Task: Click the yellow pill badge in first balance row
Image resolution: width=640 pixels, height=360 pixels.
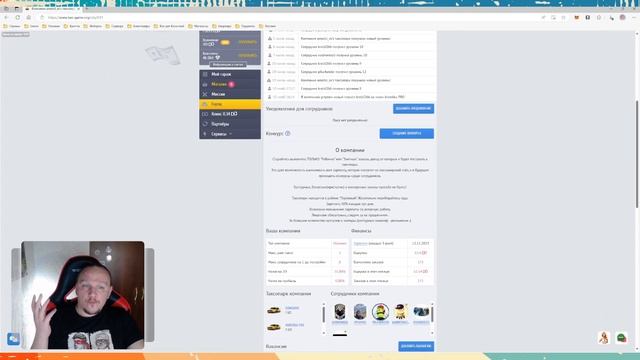Action: [x=225, y=42]
